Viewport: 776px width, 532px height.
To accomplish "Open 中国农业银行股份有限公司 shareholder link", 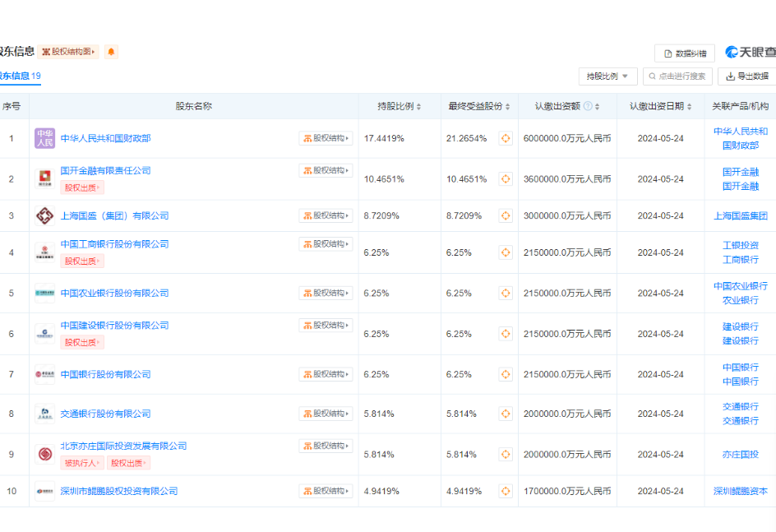I will tap(114, 294).
